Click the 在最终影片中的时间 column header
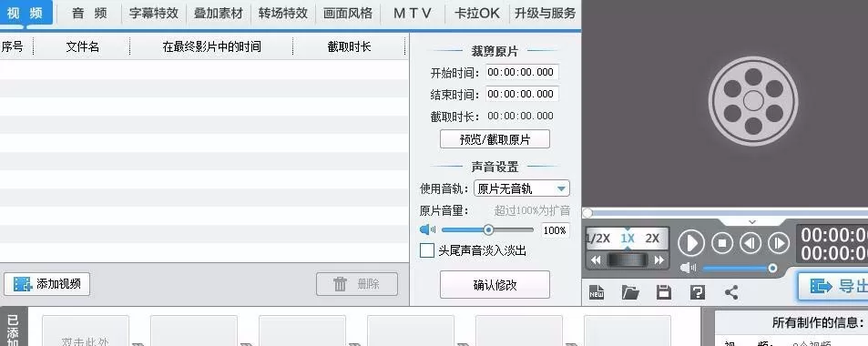The width and height of the screenshot is (868, 346). click(x=211, y=46)
